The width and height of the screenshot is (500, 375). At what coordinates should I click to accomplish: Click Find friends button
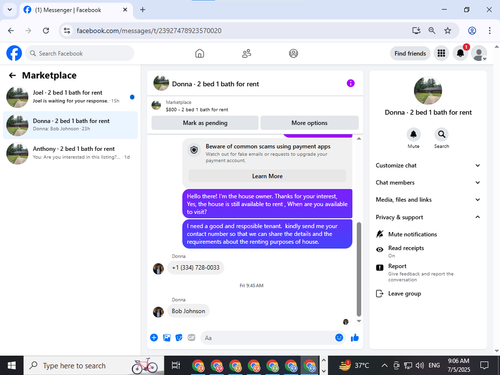[410, 53]
